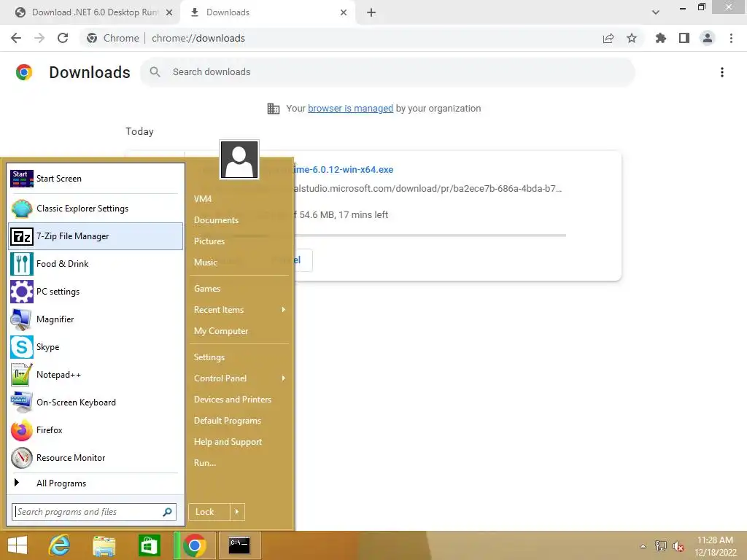Launch 7-Zip File Manager

coord(96,236)
